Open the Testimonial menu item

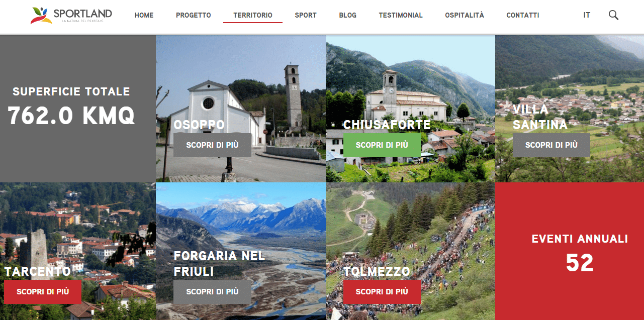tap(401, 15)
